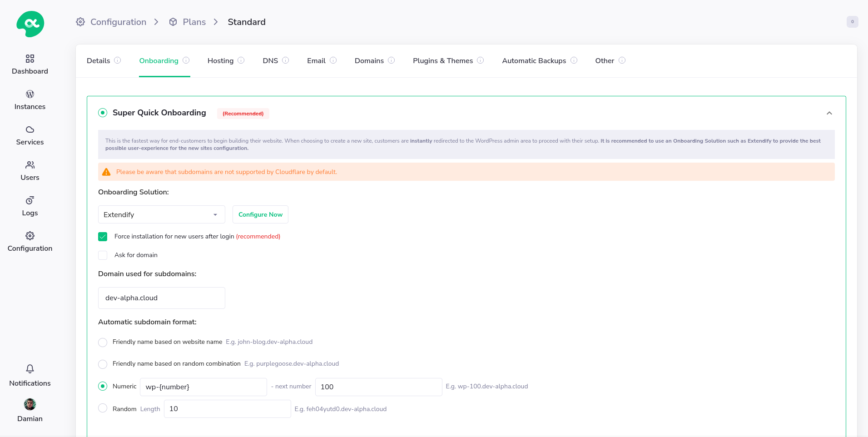Screen dimensions: 868x437
Task: Click info icon next to Hosting tab
Action: 241,60
